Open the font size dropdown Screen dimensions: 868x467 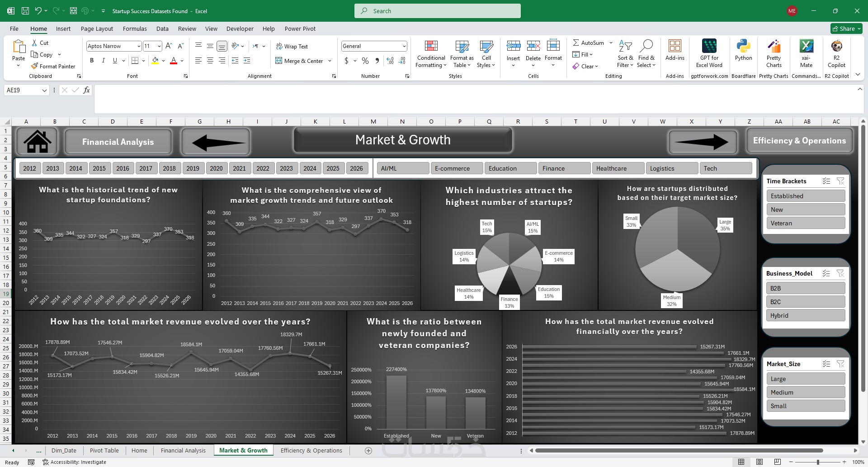coord(159,46)
